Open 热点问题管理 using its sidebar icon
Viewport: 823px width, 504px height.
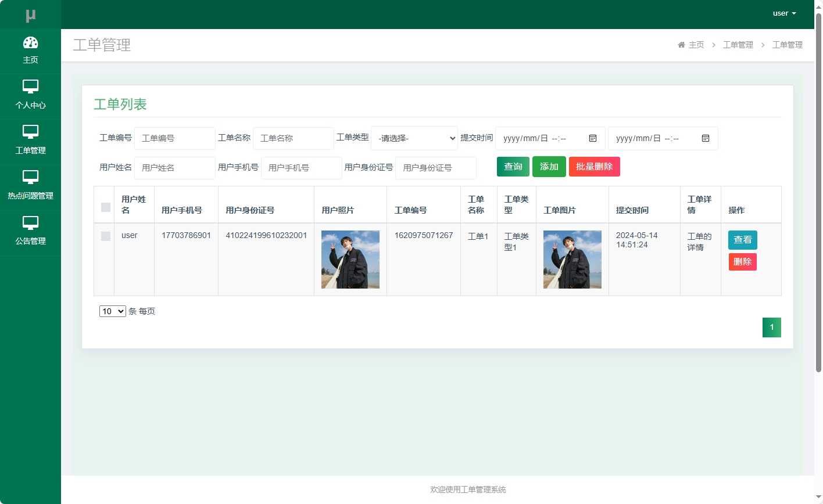(x=30, y=178)
